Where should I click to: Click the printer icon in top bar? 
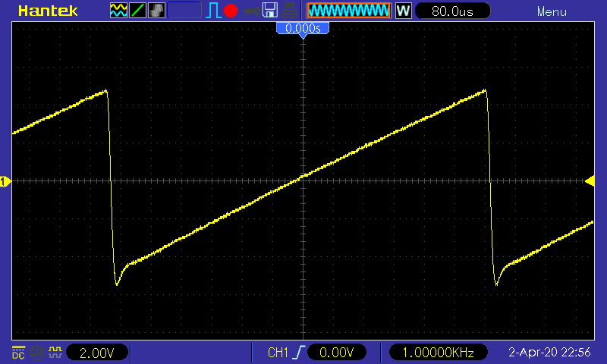point(290,11)
